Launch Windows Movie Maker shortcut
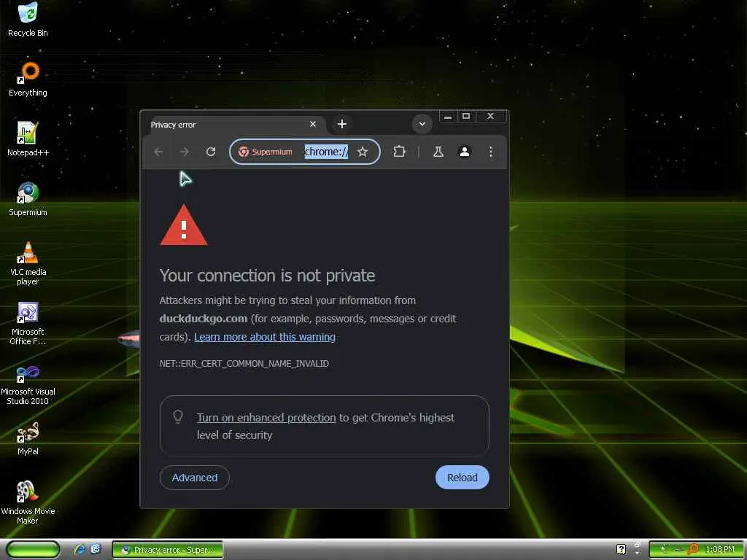This screenshot has height=560, width=747. [28, 503]
